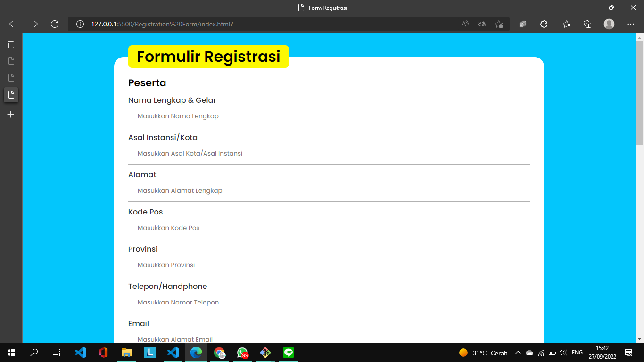Click the browser forward arrow
644x362 pixels.
[x=34, y=24]
